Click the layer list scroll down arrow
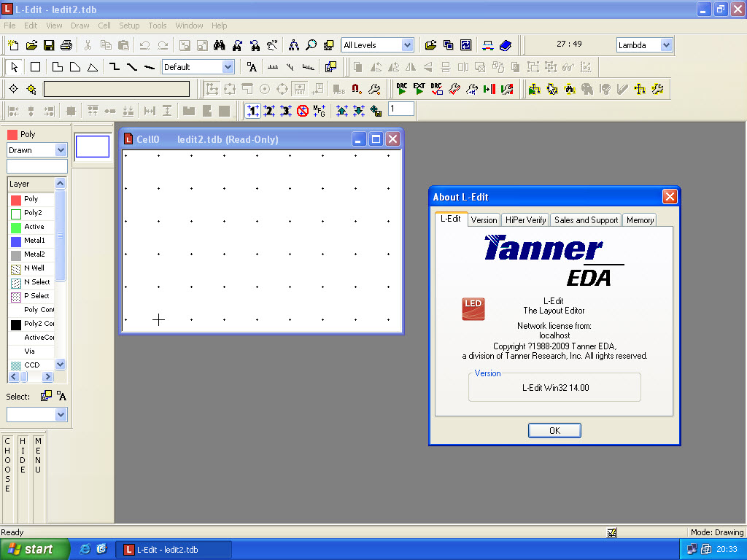Viewport: 747px width, 560px height. [60, 365]
